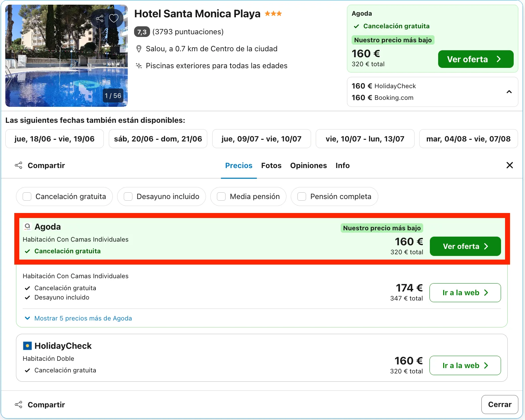Click Ir a la web for HolidayCheck
The height and width of the screenshot is (420, 525).
pos(465,365)
